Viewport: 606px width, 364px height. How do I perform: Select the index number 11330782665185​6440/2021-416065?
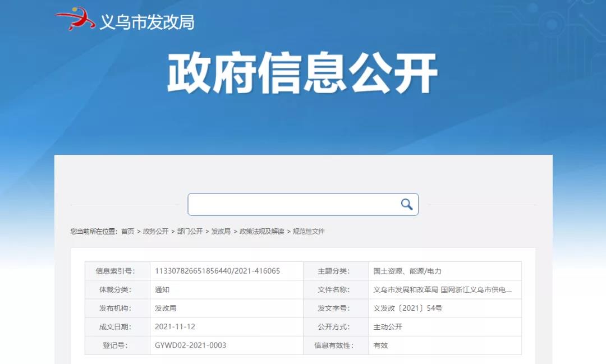[x=217, y=271]
